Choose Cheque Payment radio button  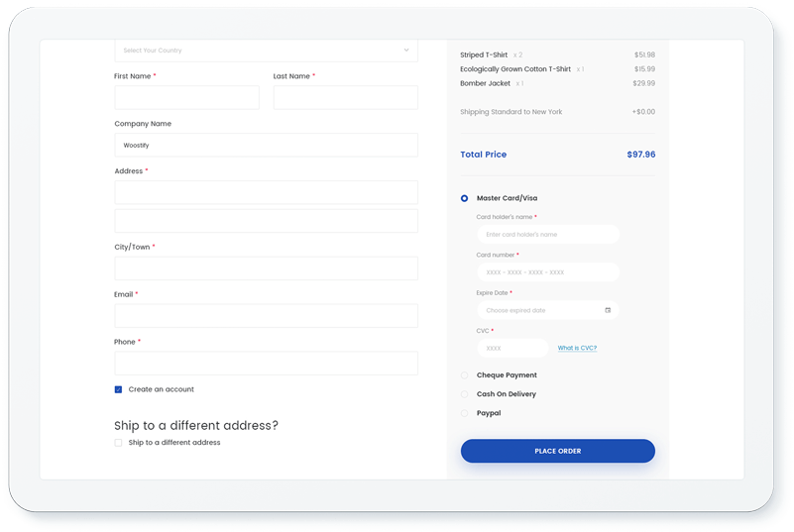(464, 375)
